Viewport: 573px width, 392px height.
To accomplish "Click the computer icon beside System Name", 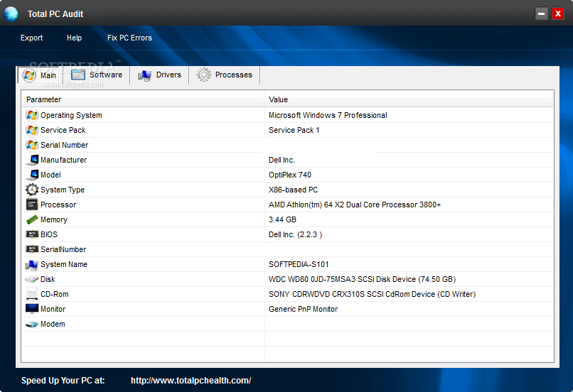I will [32, 265].
